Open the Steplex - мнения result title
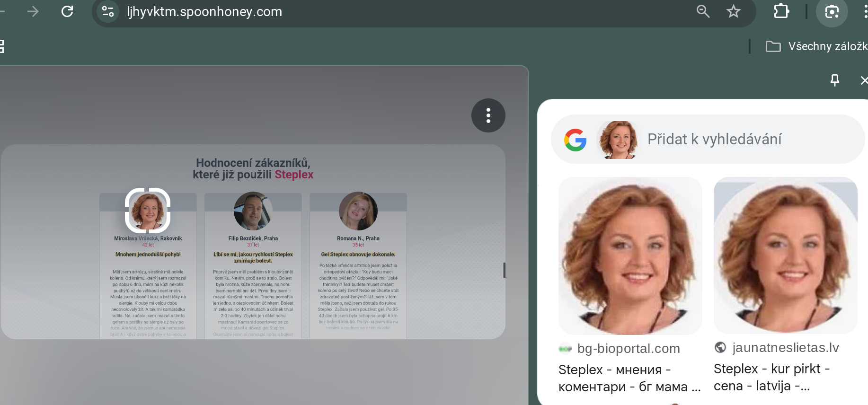Screen dimensions: 868x405 click(x=629, y=378)
